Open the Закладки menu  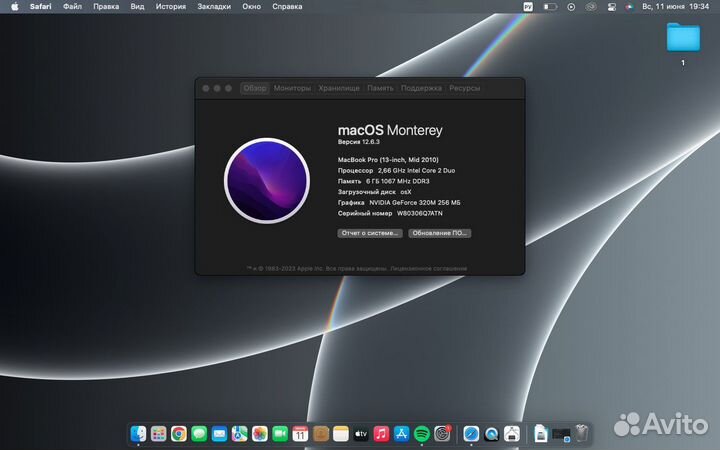click(214, 6)
